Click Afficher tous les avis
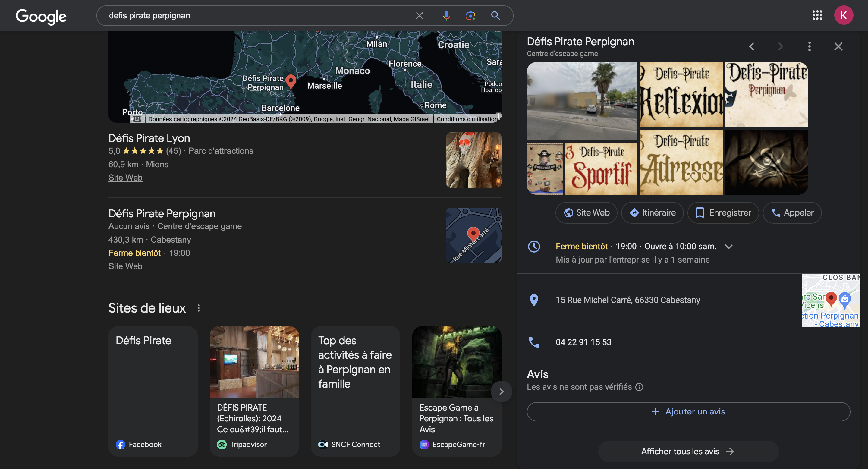868x469 pixels. (688, 451)
